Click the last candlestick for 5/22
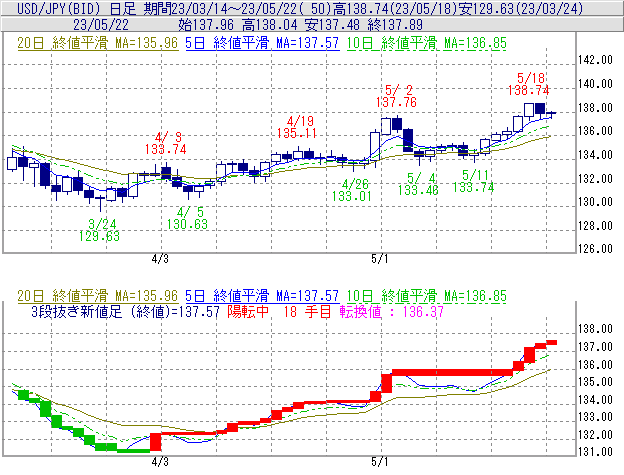The width and height of the screenshot is (624, 475). (551, 114)
